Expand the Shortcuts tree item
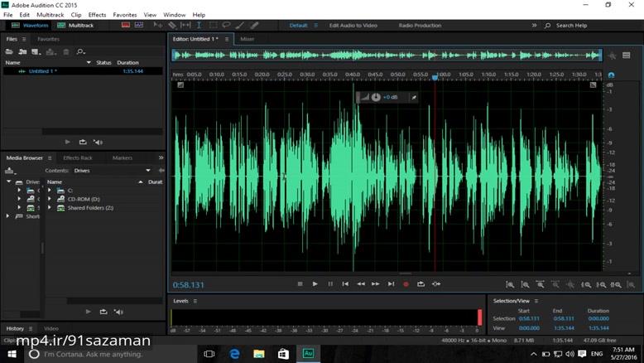Image resolution: width=644 pixels, height=363 pixels. [8, 216]
